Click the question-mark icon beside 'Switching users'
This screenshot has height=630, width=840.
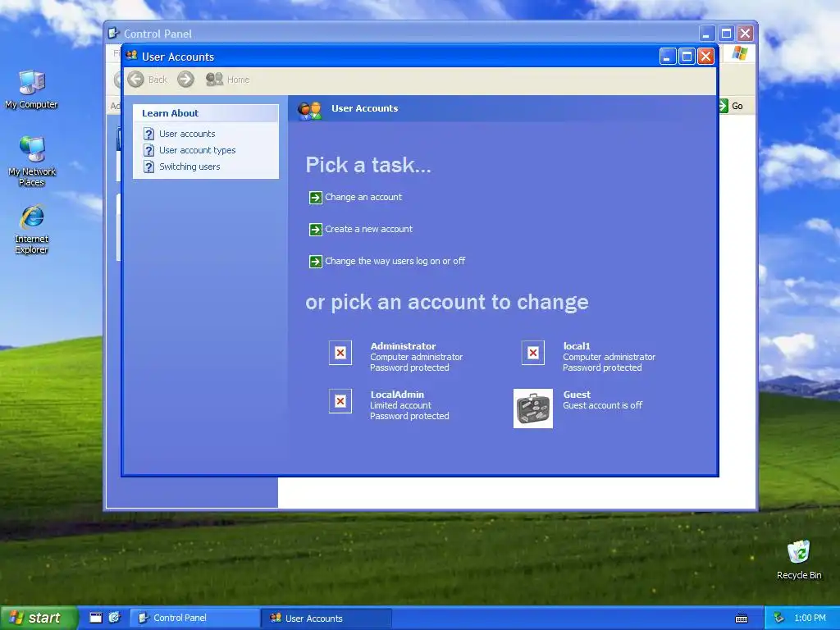149,167
